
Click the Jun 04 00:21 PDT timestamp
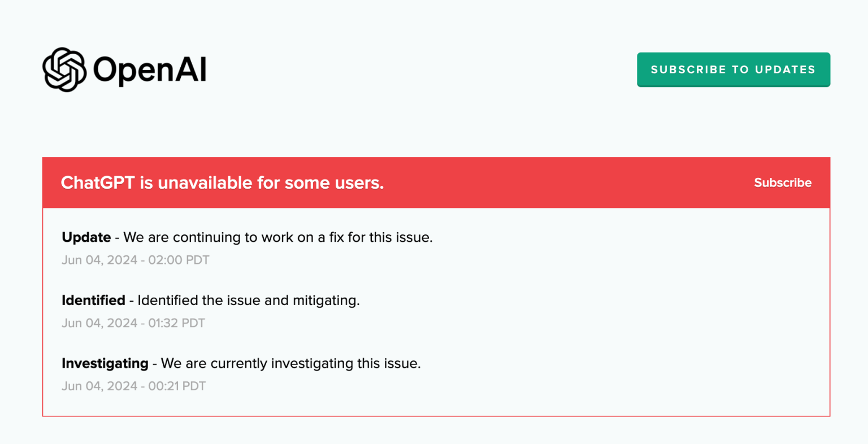pos(133,386)
